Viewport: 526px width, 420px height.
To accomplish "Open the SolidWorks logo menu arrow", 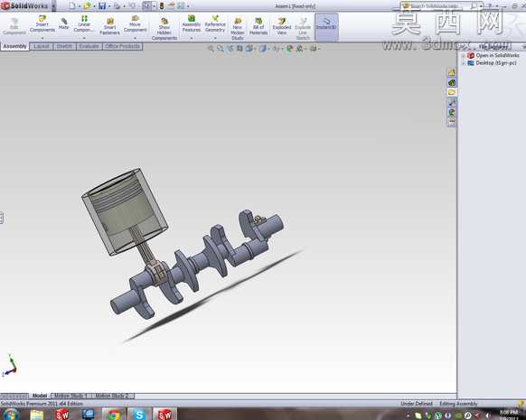I will click(53, 6).
